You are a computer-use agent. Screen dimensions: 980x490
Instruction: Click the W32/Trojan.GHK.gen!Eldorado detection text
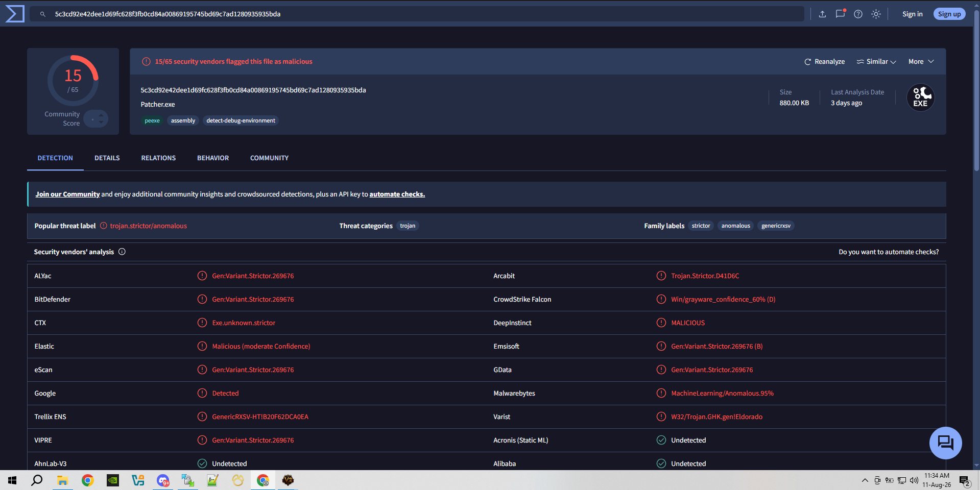coord(716,417)
